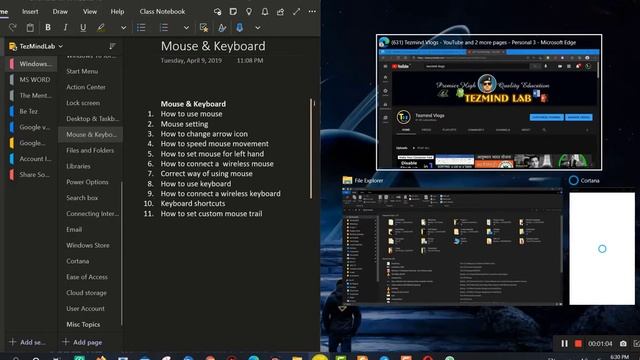Open the Lock screen page
Screen dimensions: 640x360
(90, 103)
